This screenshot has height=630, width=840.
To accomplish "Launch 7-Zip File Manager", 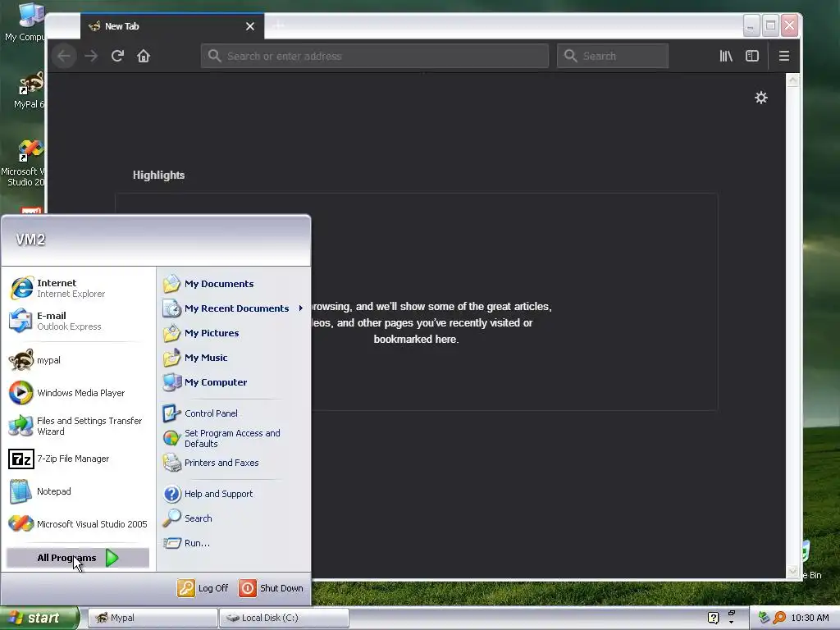I will pos(78,459).
